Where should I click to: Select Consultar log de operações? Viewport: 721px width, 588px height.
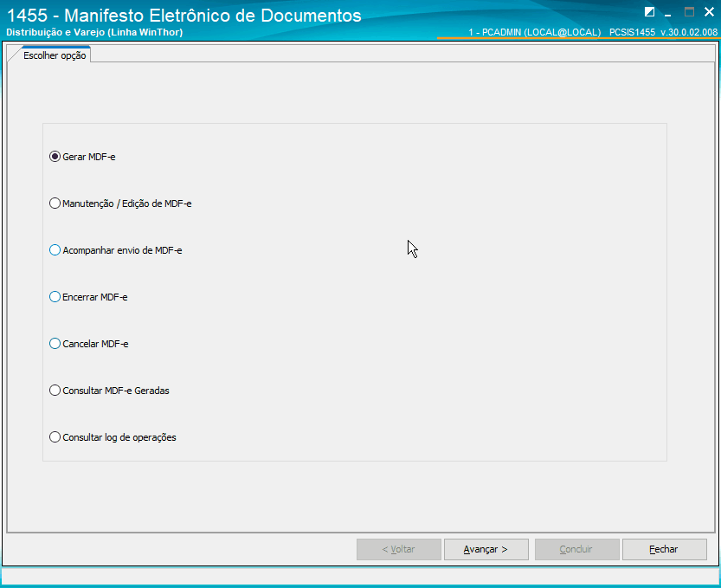[113, 437]
